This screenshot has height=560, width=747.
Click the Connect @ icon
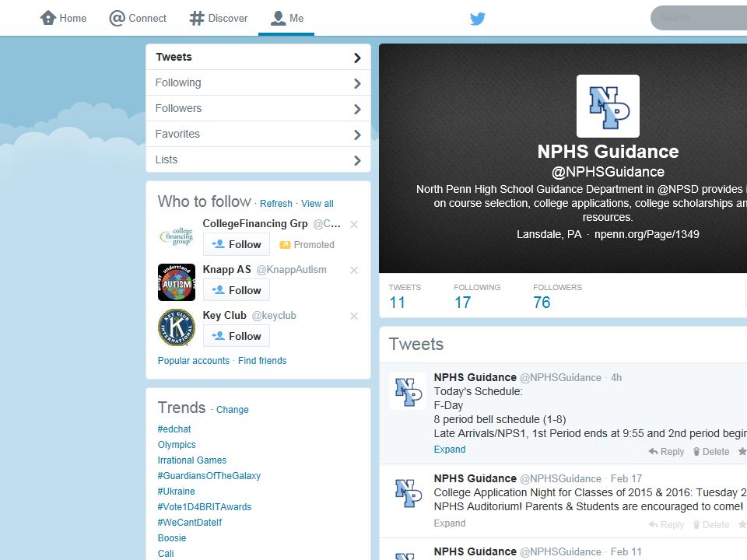click(117, 18)
